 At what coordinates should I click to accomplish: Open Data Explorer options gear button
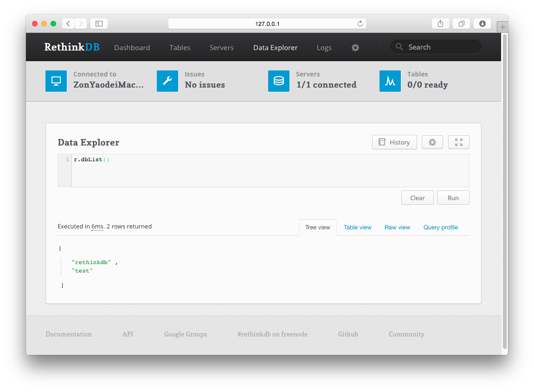[432, 142]
